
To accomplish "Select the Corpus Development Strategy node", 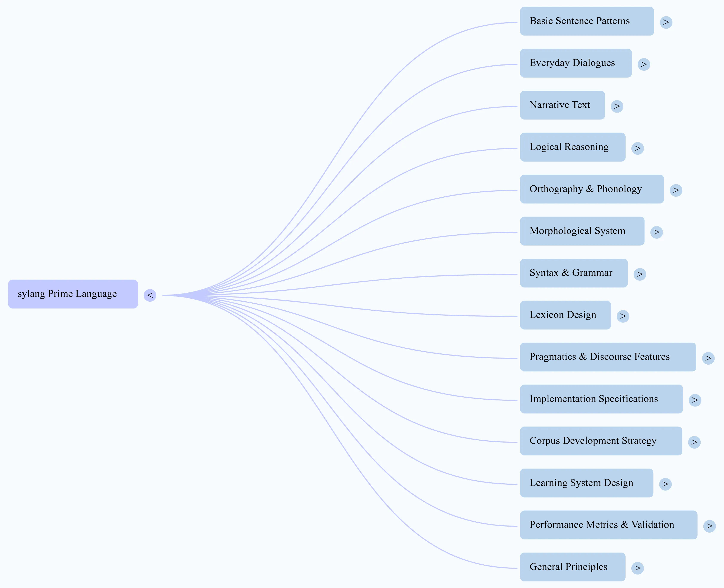I will (x=601, y=441).
